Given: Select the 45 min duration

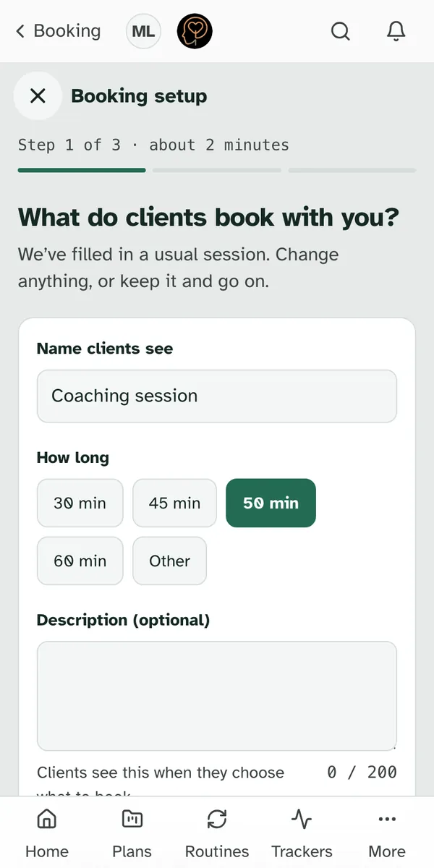Looking at the screenshot, I should pos(175,503).
